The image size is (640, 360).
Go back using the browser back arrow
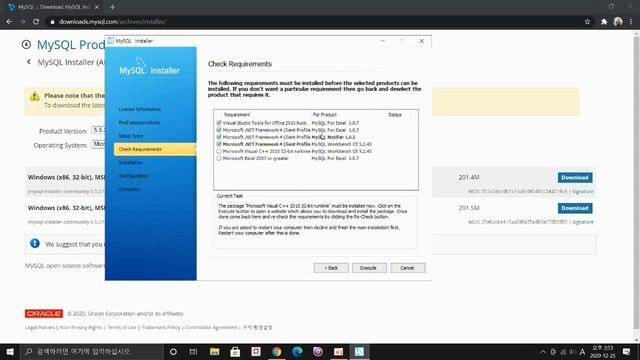[9, 22]
